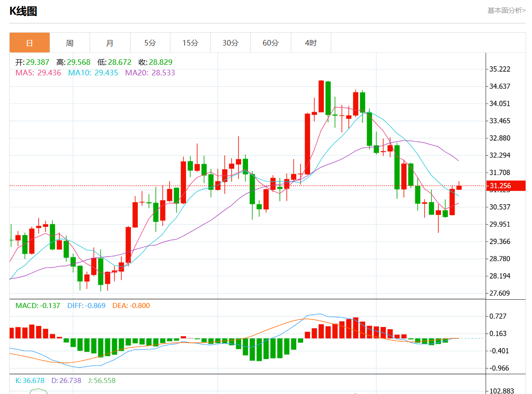This screenshot has height=394, width=532.
Task: Switch to the 周 weekly tab
Action: pyautogui.click(x=69, y=43)
